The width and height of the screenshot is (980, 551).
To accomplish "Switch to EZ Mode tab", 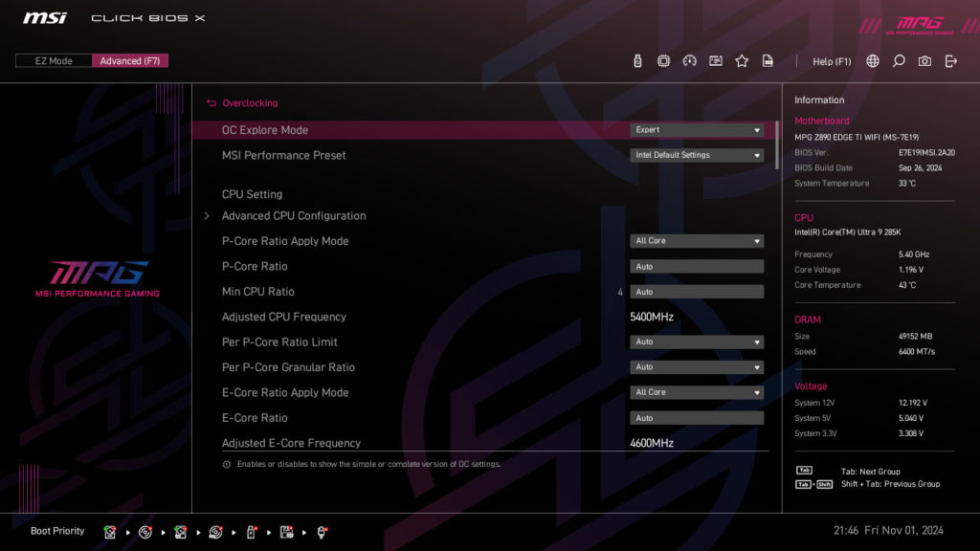I will [53, 59].
